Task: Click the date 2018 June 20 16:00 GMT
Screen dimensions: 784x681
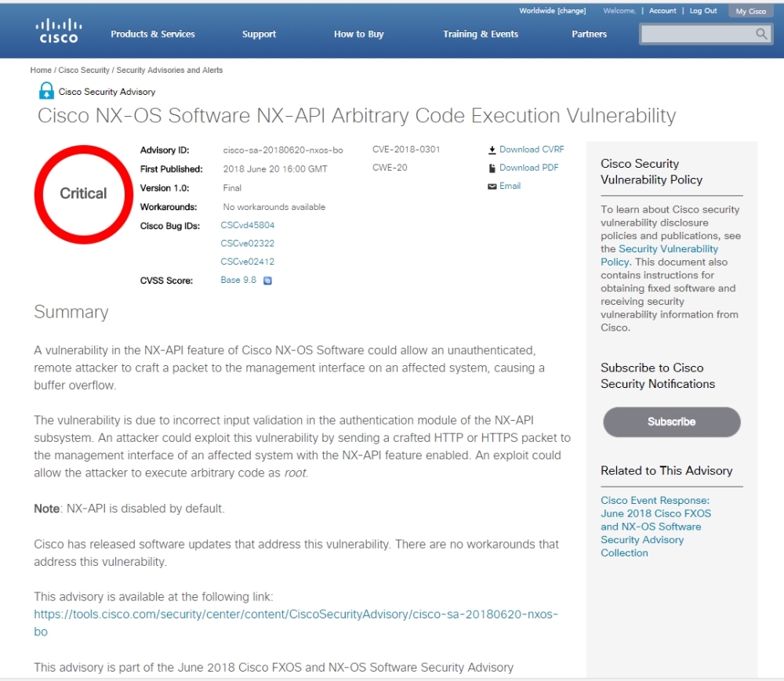Action: 275,168
